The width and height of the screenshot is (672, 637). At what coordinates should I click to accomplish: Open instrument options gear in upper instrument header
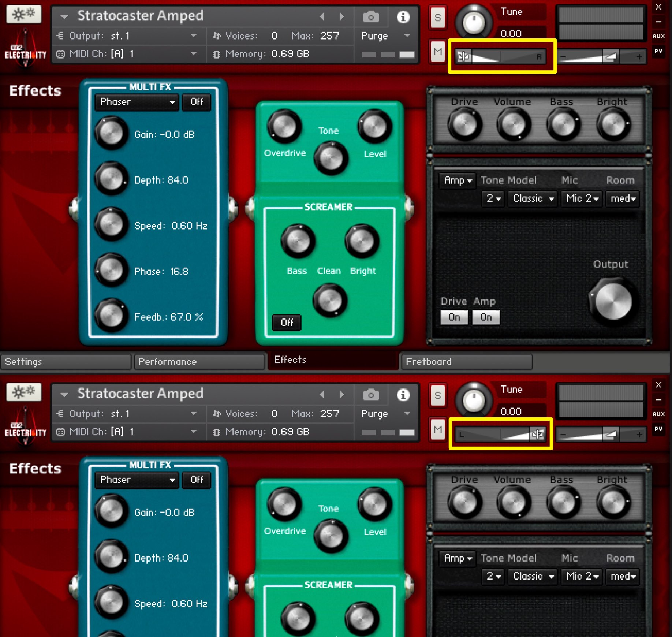coord(24,14)
